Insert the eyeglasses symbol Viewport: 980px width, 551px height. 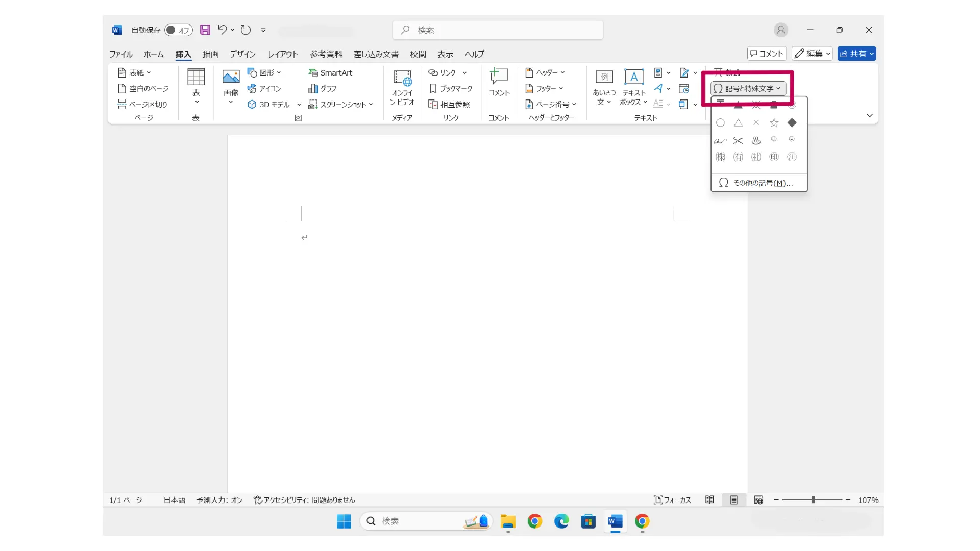pyautogui.click(x=720, y=140)
